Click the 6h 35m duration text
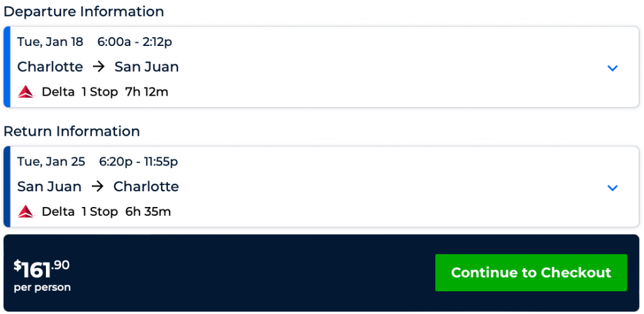644x314 pixels. (148, 211)
